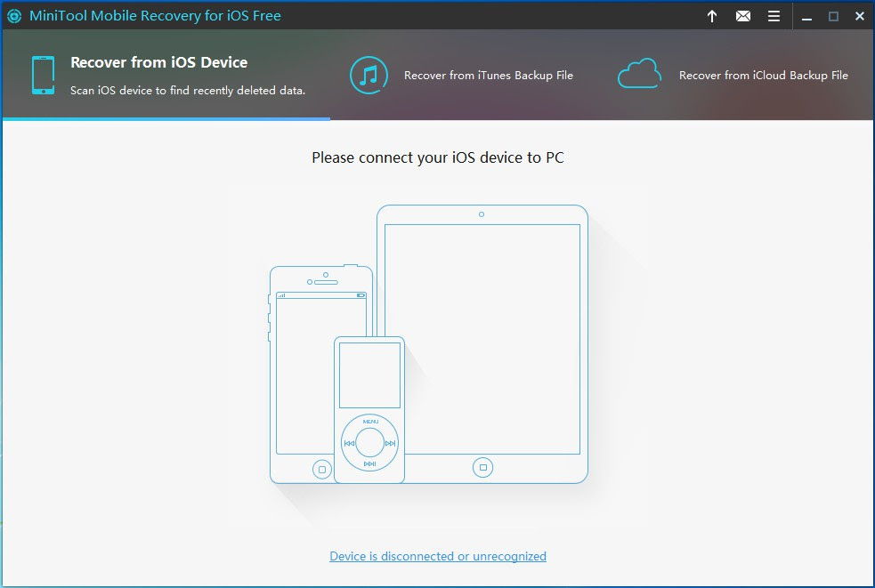Click 'Scan iOS device to find recently deleted data' text
875x588 pixels.
188,91
